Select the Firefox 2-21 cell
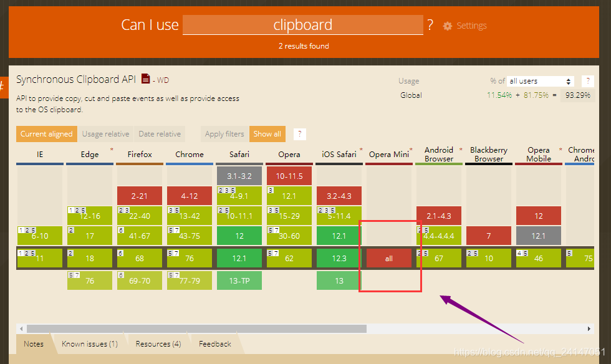The image size is (611, 364). click(x=140, y=196)
